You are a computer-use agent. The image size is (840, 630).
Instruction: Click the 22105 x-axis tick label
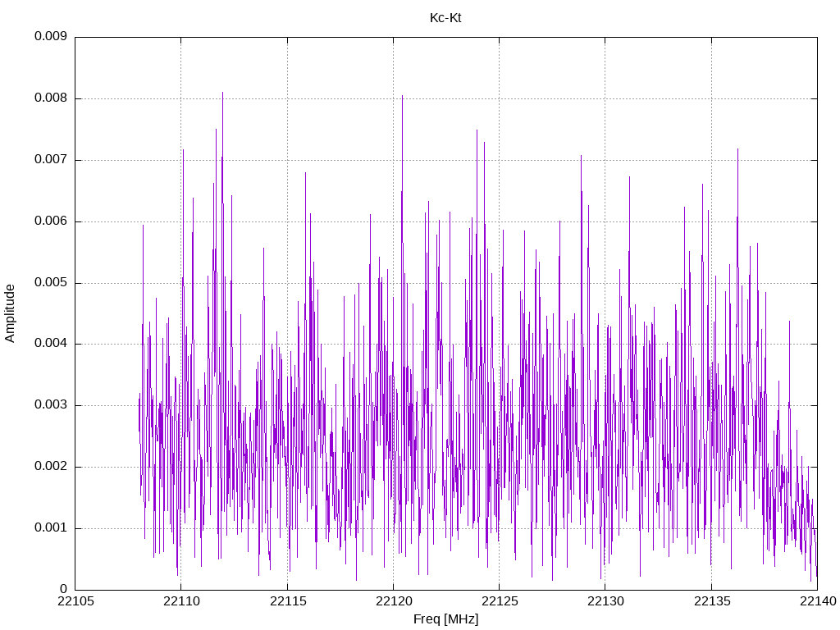(75, 601)
